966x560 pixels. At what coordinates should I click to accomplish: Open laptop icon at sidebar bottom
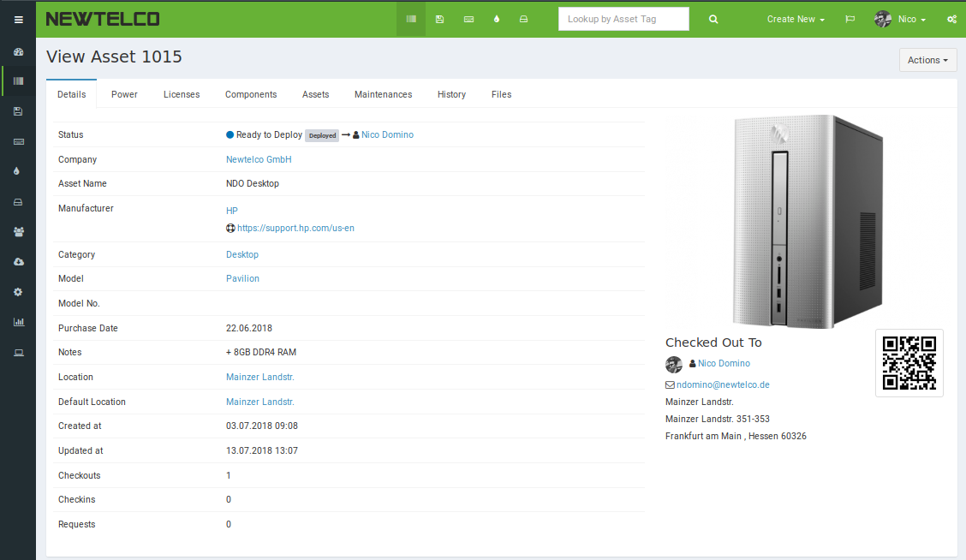coord(19,353)
